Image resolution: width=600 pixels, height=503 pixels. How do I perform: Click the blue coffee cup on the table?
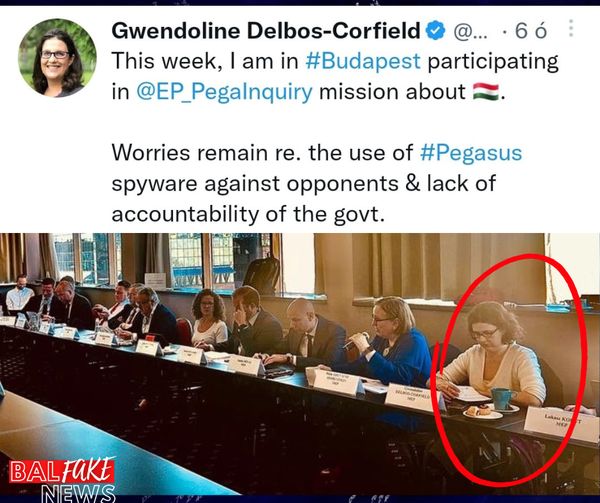[x=502, y=399]
